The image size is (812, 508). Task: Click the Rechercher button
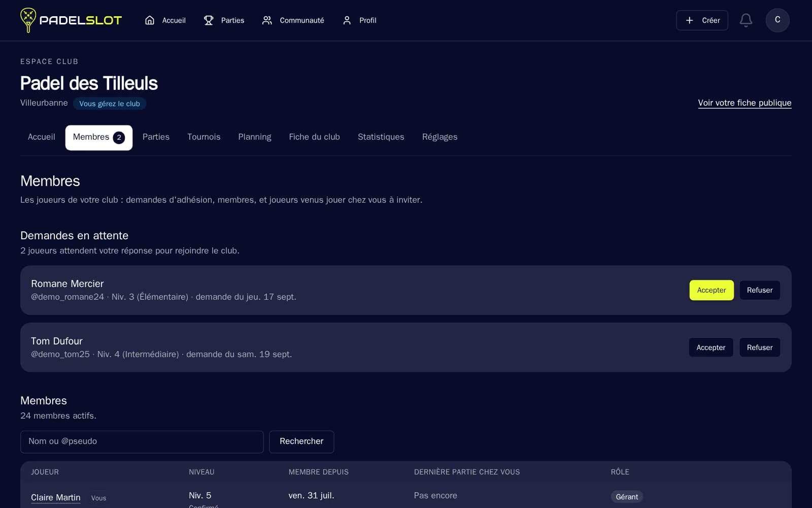301,441
